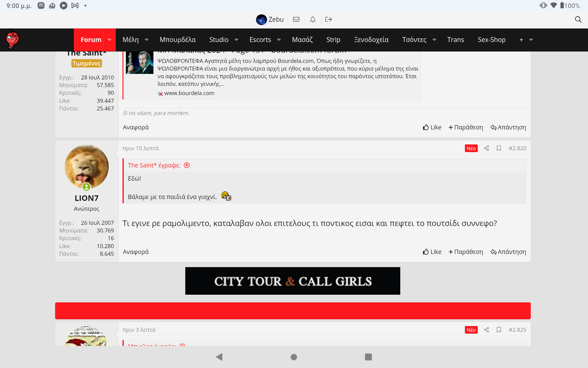588x368 pixels.
Task: Click the share icon on post #2.825
Action: click(486, 330)
